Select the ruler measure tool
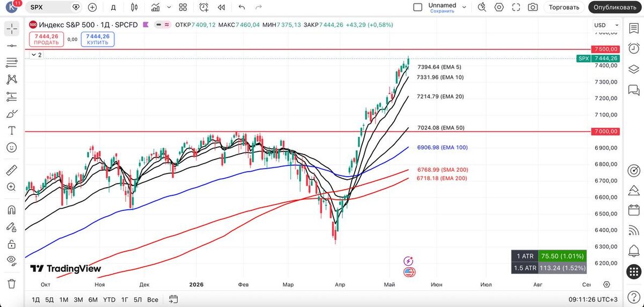The image size is (644, 307). click(x=12, y=171)
